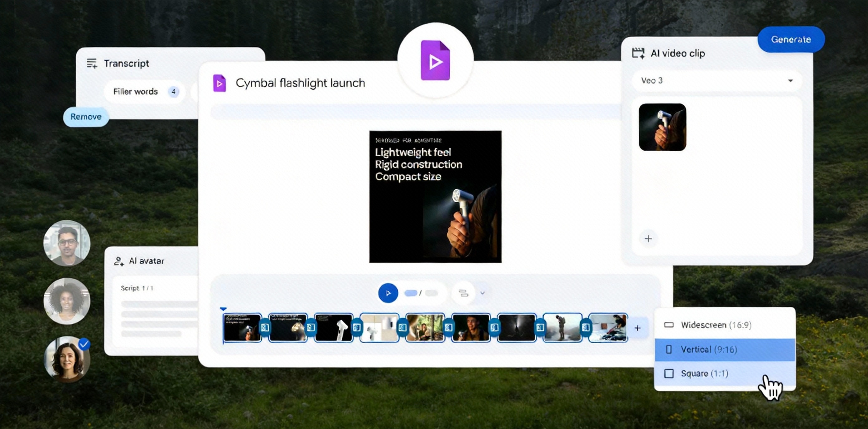Image resolution: width=868 pixels, height=429 pixels.
Task: Click the Remove button
Action: click(86, 117)
